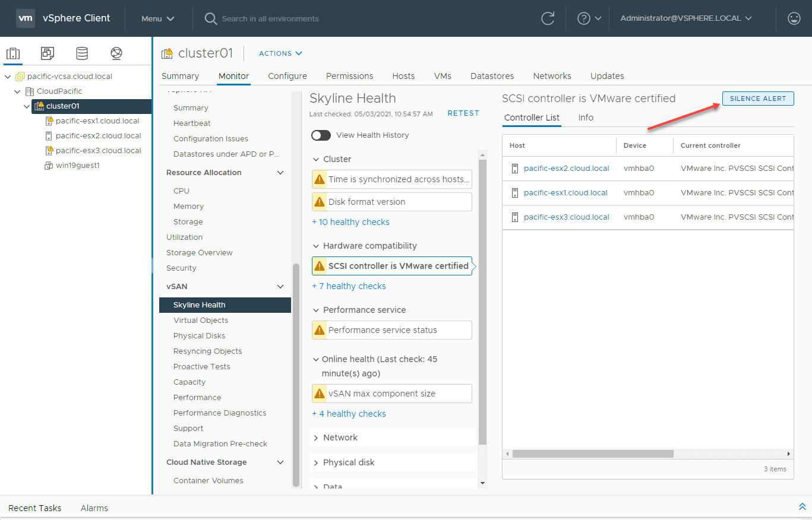Expand the Recent Tasks panel with double chevron
Image resolution: width=812 pixels, height=520 pixels.
click(802, 507)
